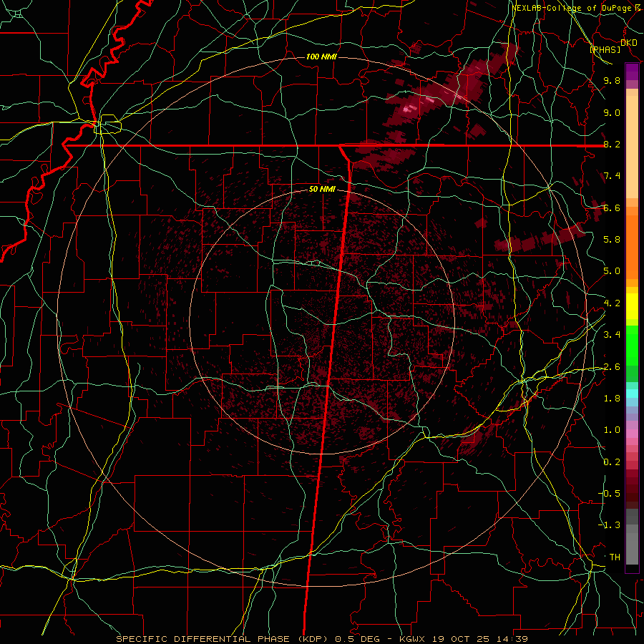Click the 1.8 scale label
This screenshot has height=644, width=644.
point(612,399)
